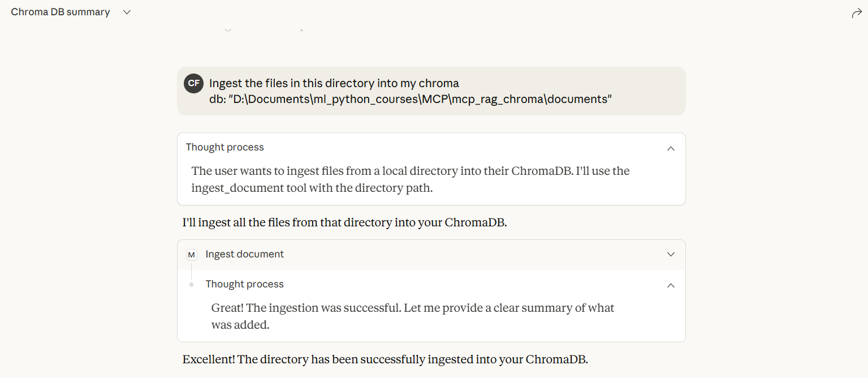Screen dimensions: 868x378
Task: Open the Chroma DB summary title dropdown chevron
Action: 127,12
